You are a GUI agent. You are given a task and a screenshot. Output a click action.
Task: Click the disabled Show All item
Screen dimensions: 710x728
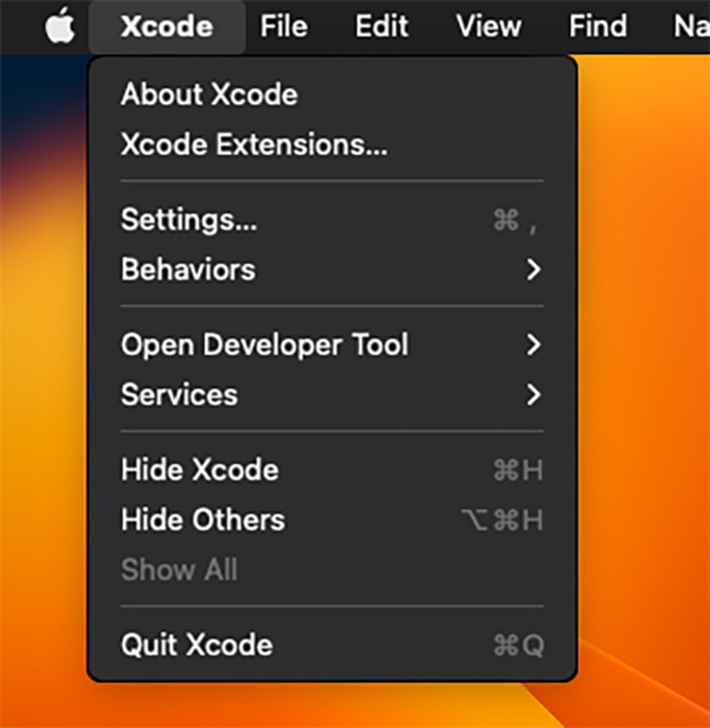pos(179,569)
